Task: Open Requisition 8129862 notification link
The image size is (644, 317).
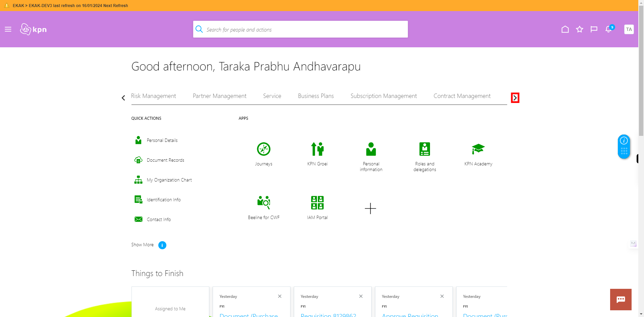Action: pyautogui.click(x=328, y=315)
